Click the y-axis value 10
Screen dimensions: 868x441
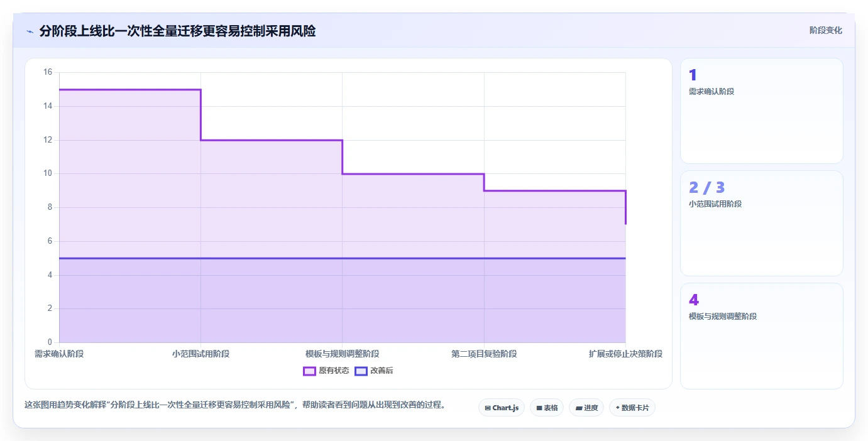pyautogui.click(x=48, y=173)
